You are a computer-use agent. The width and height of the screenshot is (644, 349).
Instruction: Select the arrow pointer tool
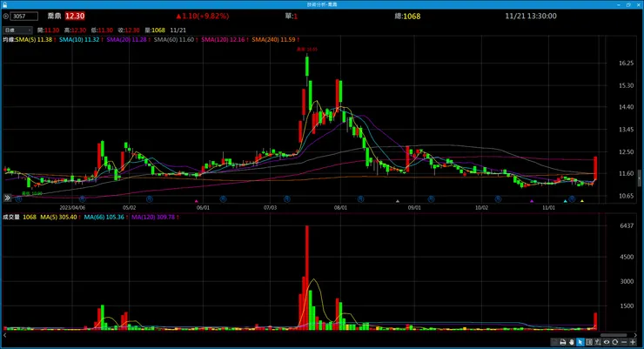[x=580, y=342]
